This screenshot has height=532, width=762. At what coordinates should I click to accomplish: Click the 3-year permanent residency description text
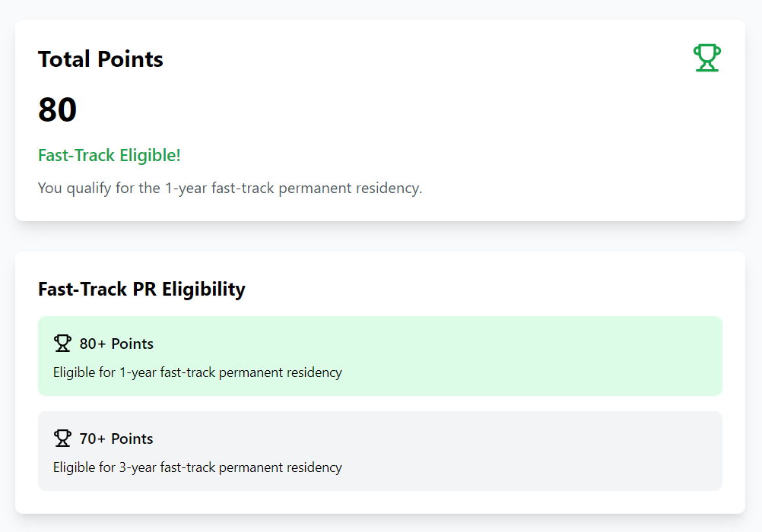click(x=197, y=467)
